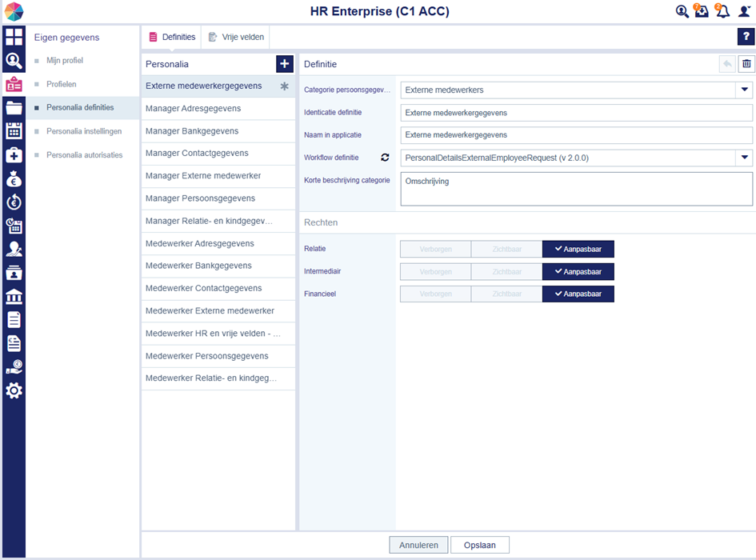Screen dimensions: 756x560
Task: Edit the Korte beschrijving categorie textarea
Action: pos(576,189)
